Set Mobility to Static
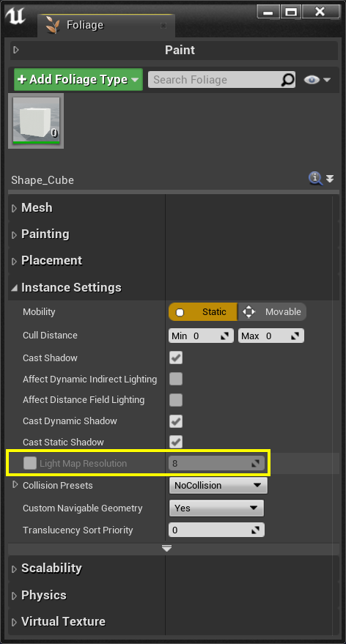 [203, 311]
